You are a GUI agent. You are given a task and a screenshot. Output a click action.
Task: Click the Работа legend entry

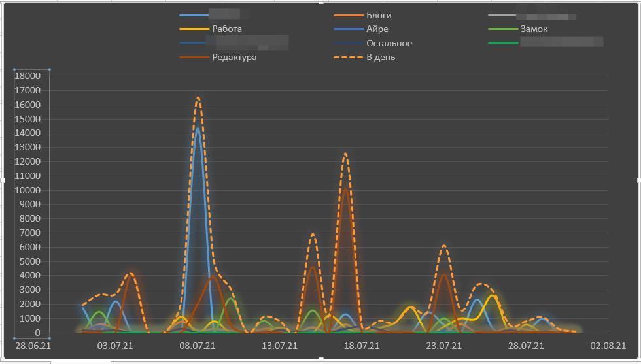226,29
